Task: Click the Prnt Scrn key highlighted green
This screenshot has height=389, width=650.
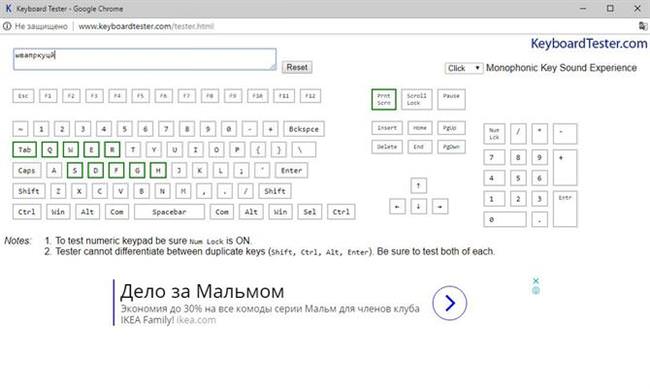Action: click(x=384, y=99)
